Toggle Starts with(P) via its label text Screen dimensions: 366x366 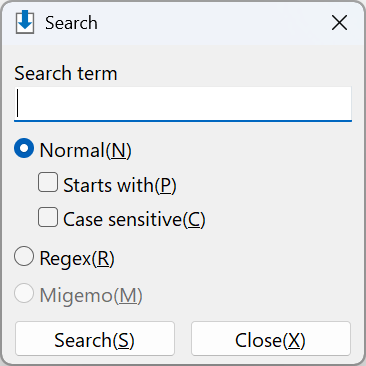[x=120, y=185]
